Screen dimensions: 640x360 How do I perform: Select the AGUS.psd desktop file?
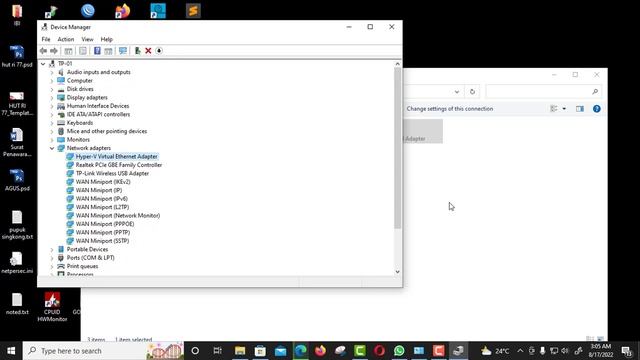tap(17, 180)
